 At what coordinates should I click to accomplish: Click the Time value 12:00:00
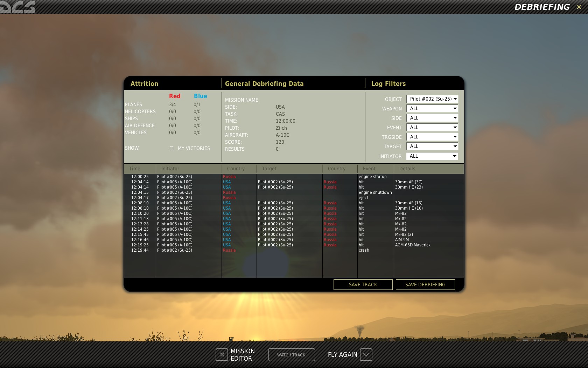pos(286,121)
